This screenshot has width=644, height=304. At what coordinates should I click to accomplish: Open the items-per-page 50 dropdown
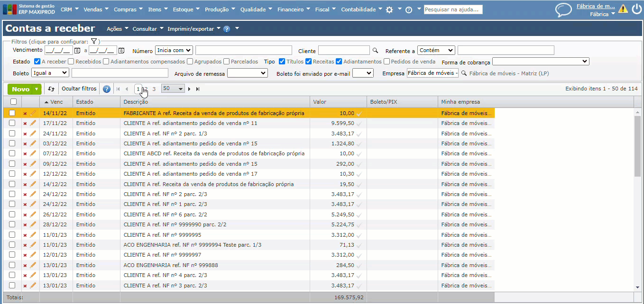173,89
